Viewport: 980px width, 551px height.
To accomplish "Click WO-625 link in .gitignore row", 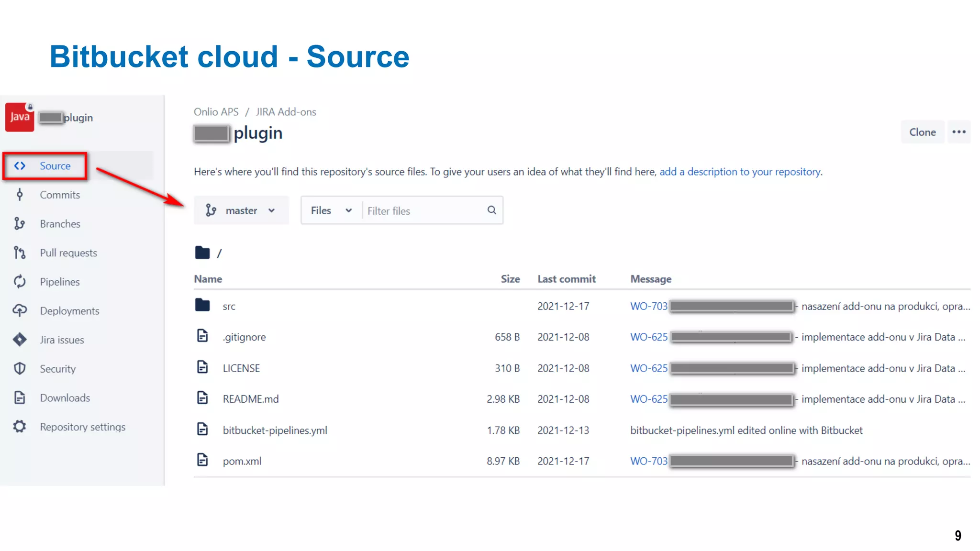I will tap(649, 337).
